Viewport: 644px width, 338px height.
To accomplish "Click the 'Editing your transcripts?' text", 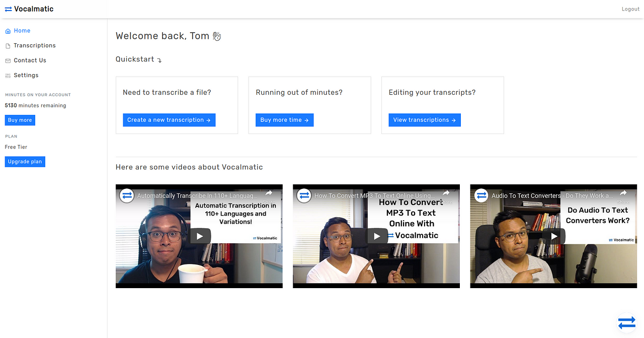I will [432, 93].
